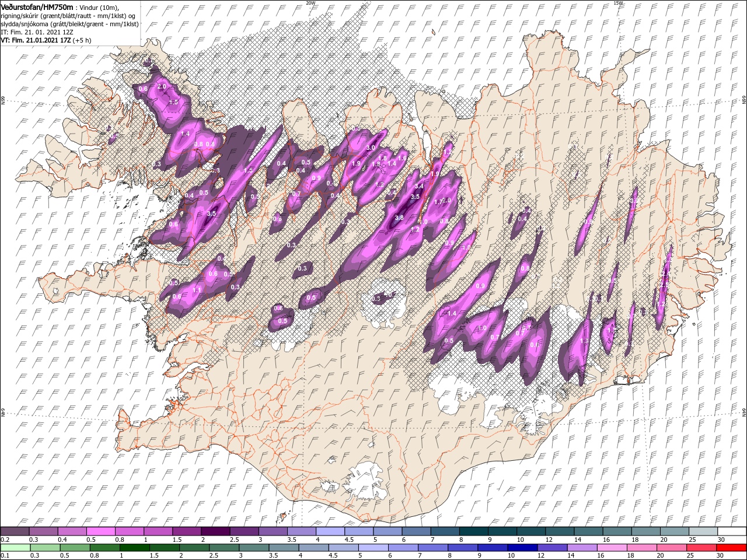The width and height of the screenshot is (747, 560).
Task: Click the light lavender 4 swatch in upper legend
Action: tap(330, 531)
